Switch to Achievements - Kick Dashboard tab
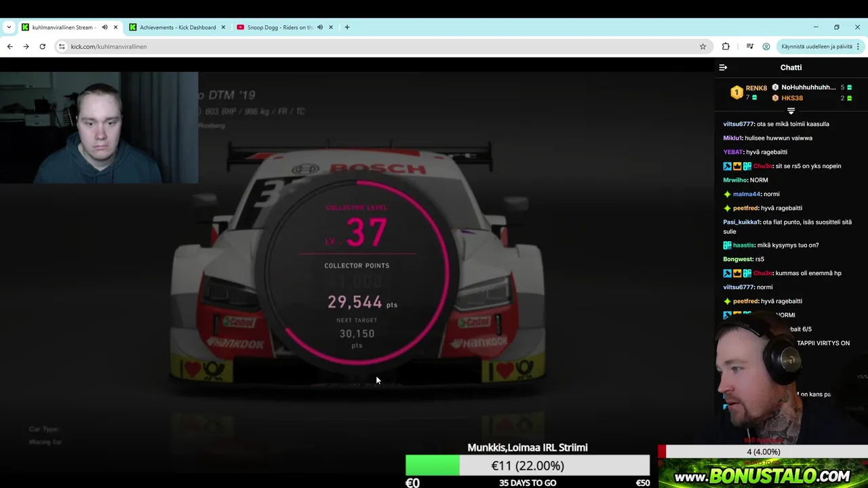Viewport: 868px width, 488px height. [x=178, y=27]
